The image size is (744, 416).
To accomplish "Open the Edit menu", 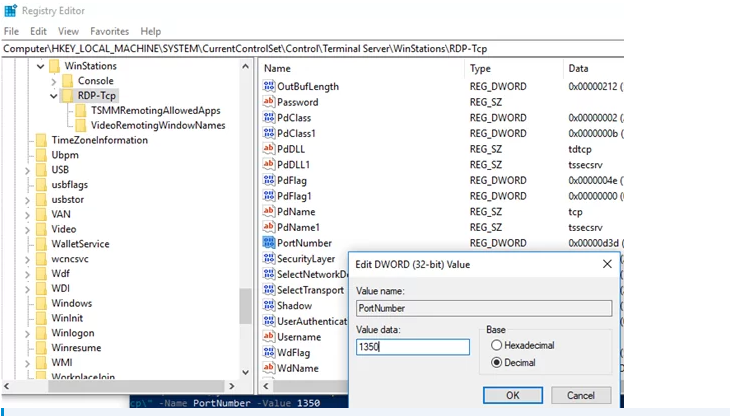I will pyautogui.click(x=38, y=32).
